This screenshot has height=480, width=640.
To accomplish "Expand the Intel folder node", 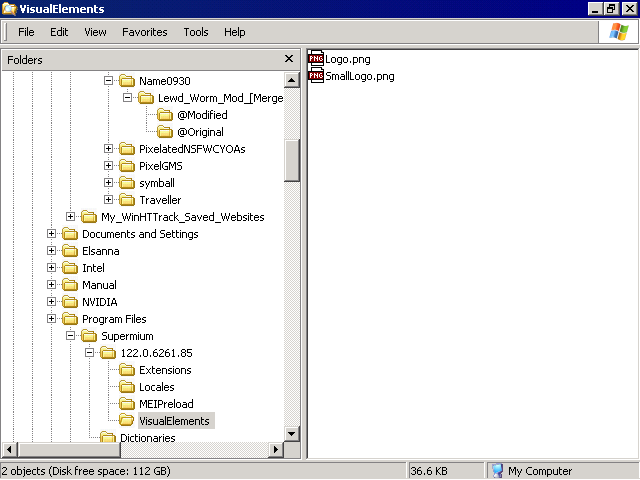I will click(x=51, y=268).
